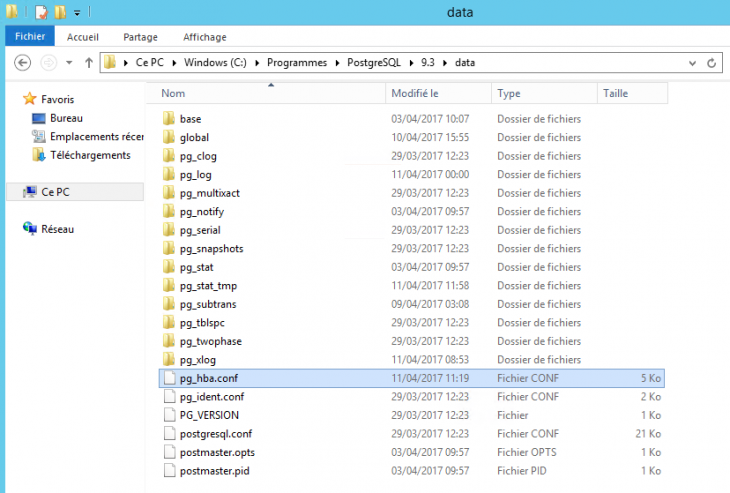The image size is (730, 493).
Task: Click Windows (C:) in the breadcrumb
Action: (x=215, y=62)
